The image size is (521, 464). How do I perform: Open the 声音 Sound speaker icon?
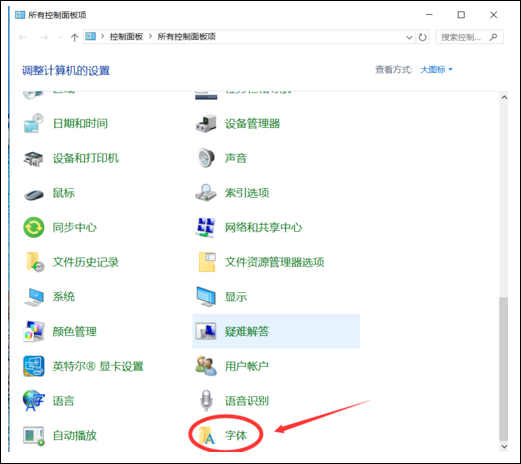(206, 158)
